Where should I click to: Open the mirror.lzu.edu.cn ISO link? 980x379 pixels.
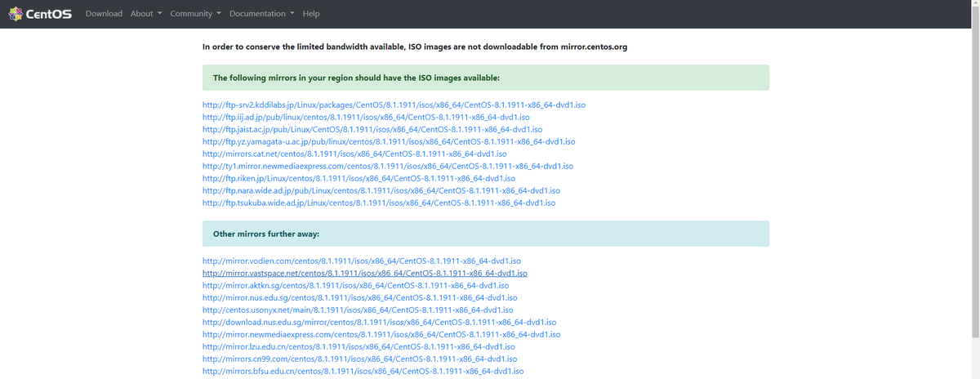pyautogui.click(x=359, y=347)
